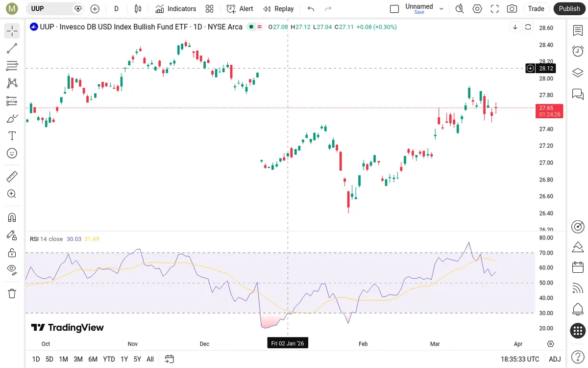The image size is (588, 368).
Task: Open the forecasting and measurement tools
Action: click(12, 101)
